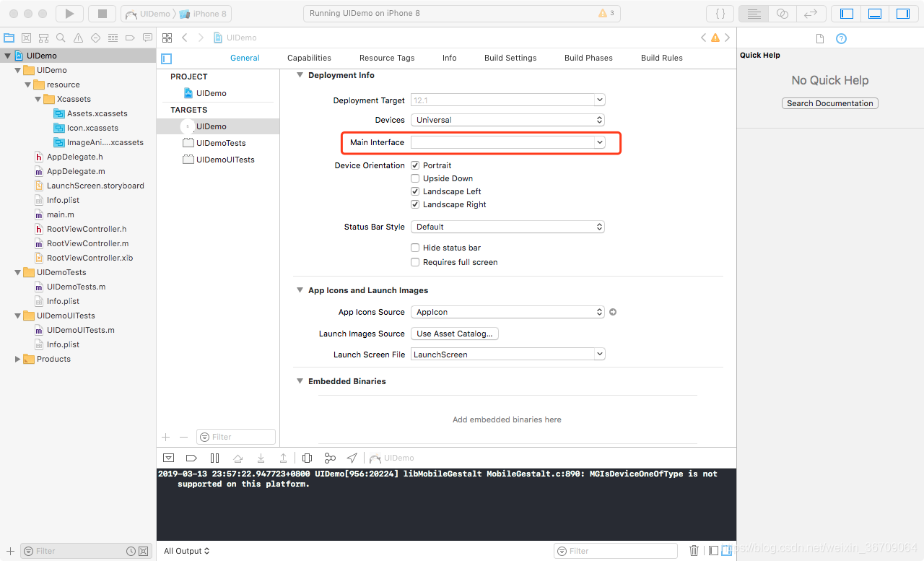Switch to the Capabilities tab
924x561 pixels.
point(309,58)
